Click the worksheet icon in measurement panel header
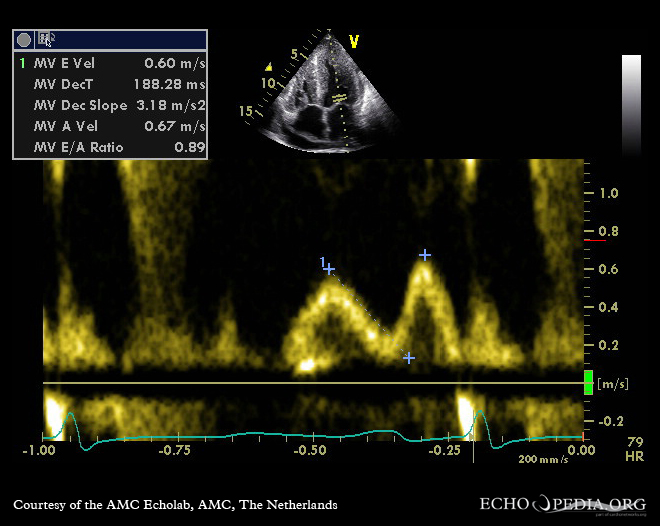660x526 pixels. pos(46,40)
